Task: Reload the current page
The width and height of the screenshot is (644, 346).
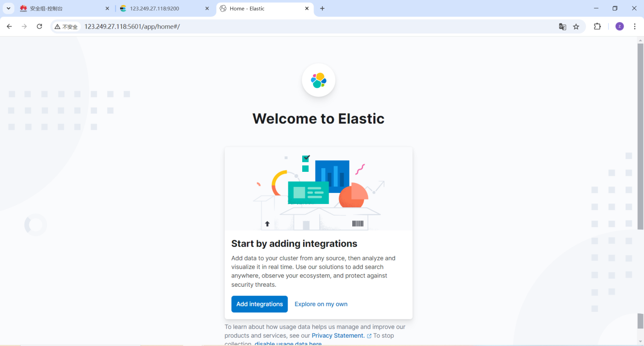Action: [x=40, y=27]
